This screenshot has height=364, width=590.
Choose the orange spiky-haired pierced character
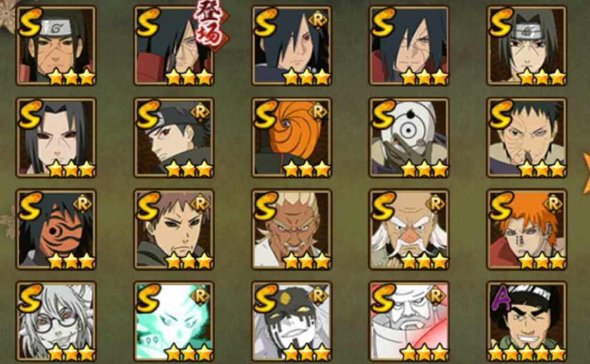click(527, 229)
